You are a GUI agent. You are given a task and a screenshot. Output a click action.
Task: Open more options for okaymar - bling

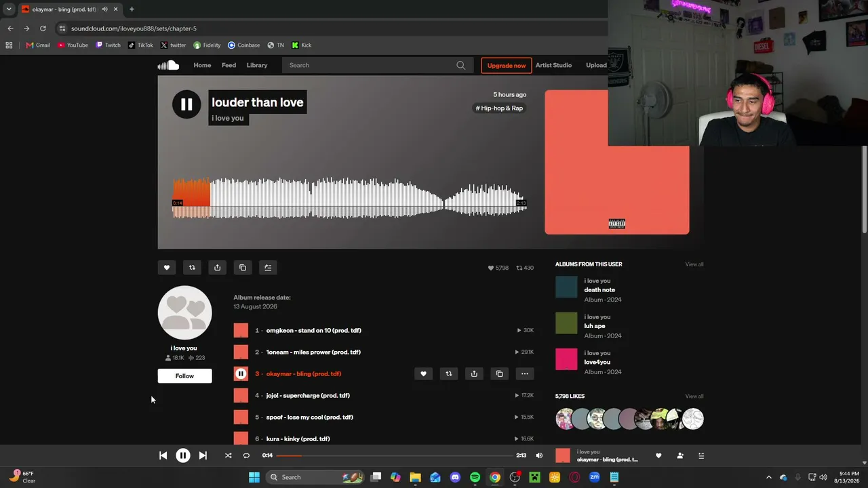pyautogui.click(x=525, y=373)
